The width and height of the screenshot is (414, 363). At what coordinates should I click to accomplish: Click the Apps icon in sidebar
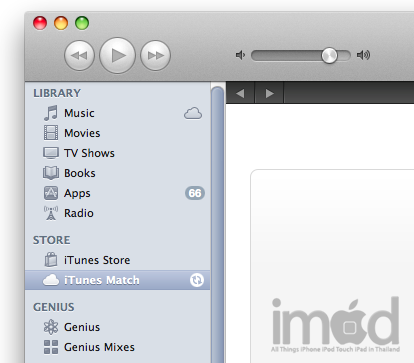point(51,193)
